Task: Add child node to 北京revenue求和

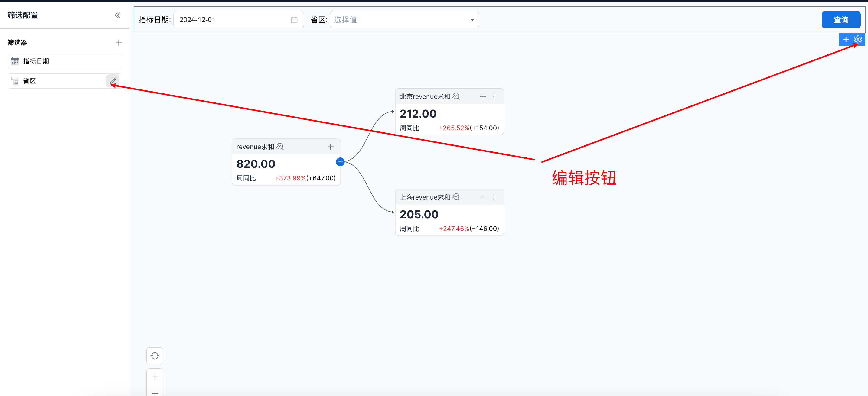Action: point(482,97)
